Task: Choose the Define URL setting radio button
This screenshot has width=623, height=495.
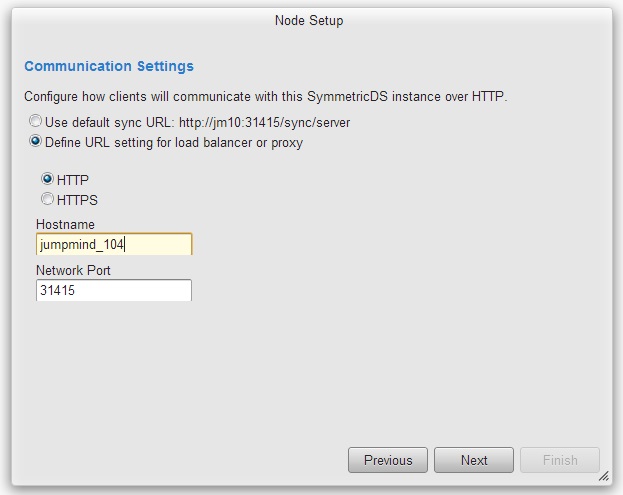Action: (35, 141)
